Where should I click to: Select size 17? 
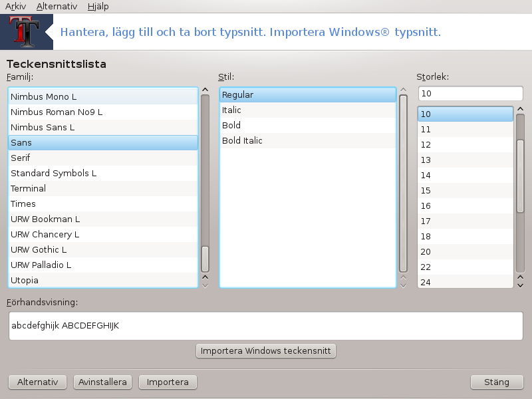point(465,221)
